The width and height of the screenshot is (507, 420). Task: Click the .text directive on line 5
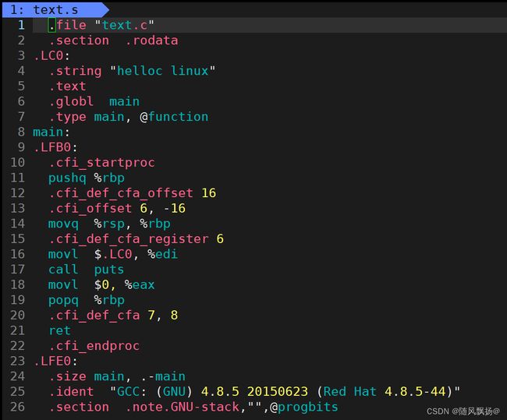[67, 86]
